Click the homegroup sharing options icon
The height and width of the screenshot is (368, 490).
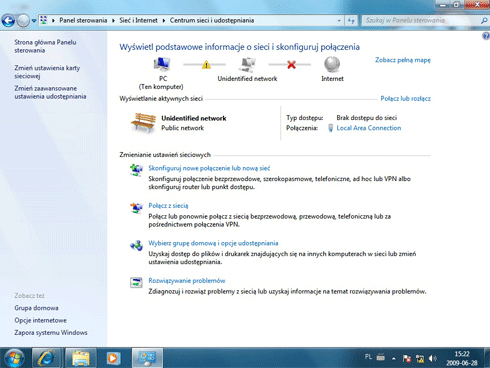click(x=136, y=245)
